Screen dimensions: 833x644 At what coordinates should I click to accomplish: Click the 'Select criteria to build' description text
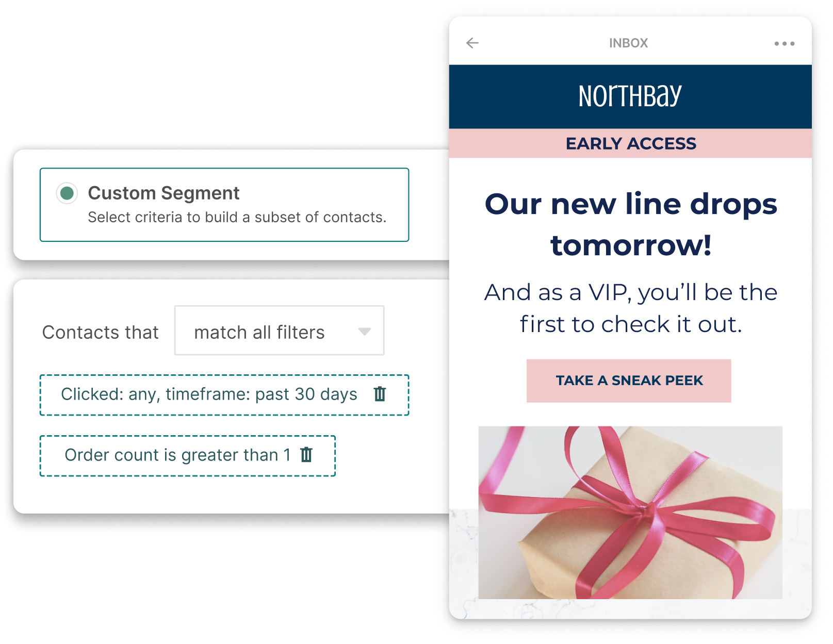(x=237, y=217)
